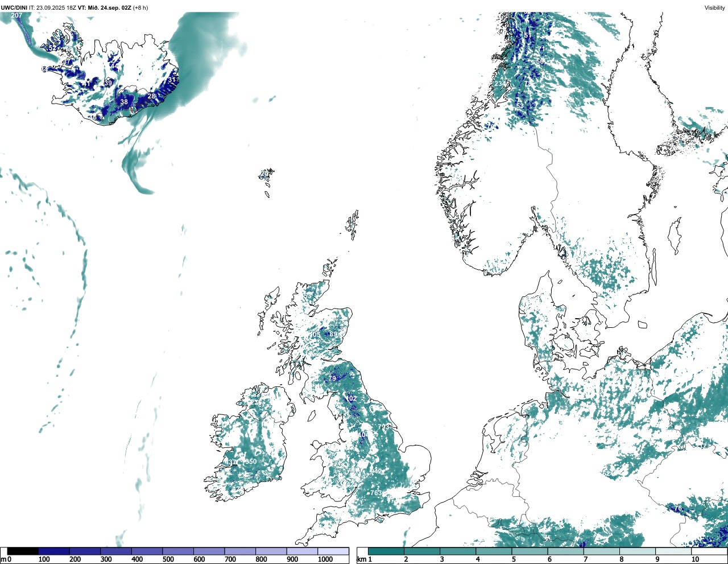Pick the 700–800 m legend color swatch
This screenshot has height=564, width=728.
(x=240, y=551)
